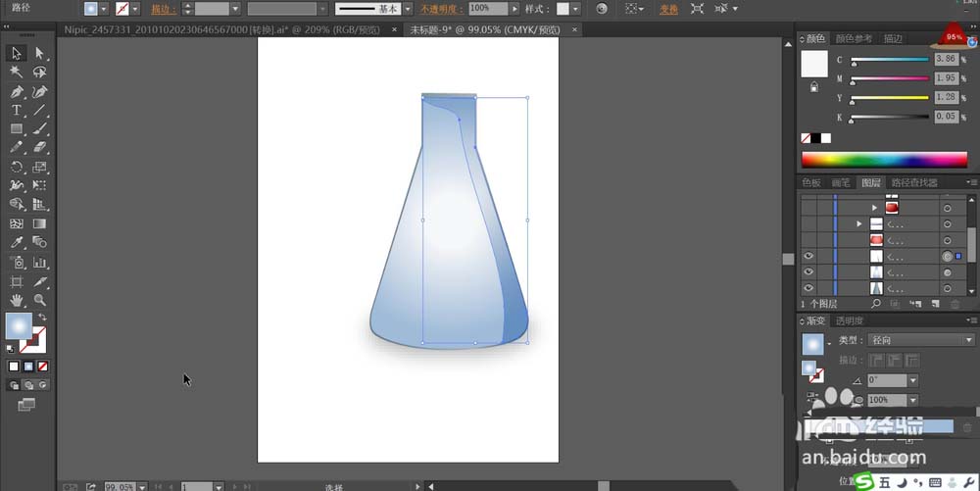Image resolution: width=980 pixels, height=491 pixels.
Task: Open the 样式 graphic style dropdown
Action: (x=575, y=9)
